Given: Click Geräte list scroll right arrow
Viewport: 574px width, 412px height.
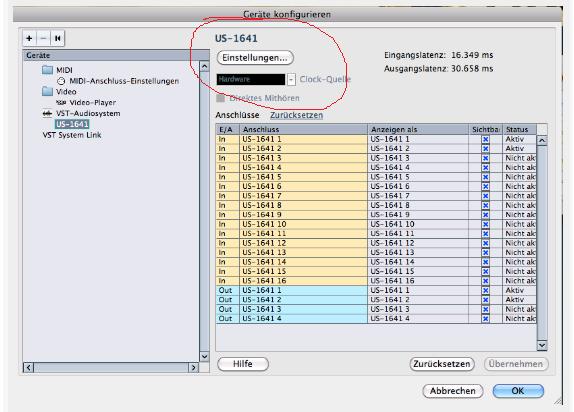Looking at the screenshot, I should click(193, 367).
